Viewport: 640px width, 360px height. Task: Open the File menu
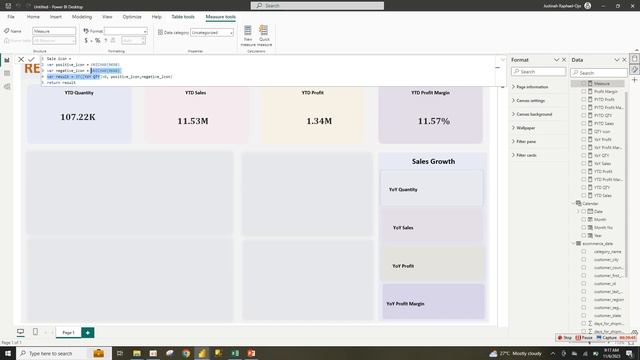pyautogui.click(x=11, y=17)
